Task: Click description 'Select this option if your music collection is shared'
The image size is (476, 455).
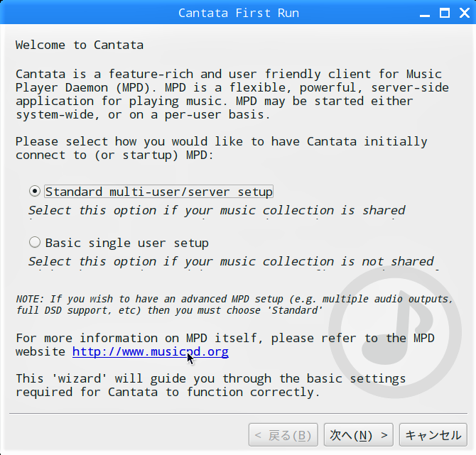Action: [x=217, y=210]
